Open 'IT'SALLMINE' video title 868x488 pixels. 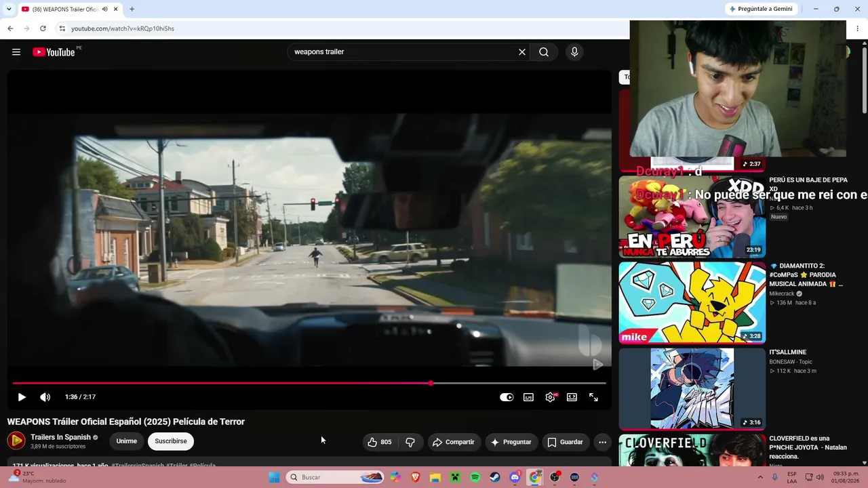pos(788,352)
